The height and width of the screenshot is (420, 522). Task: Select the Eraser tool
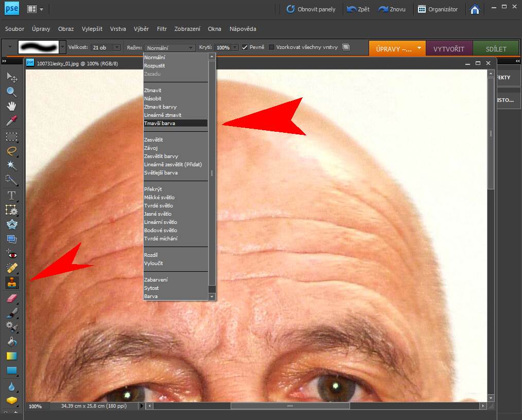point(11,297)
